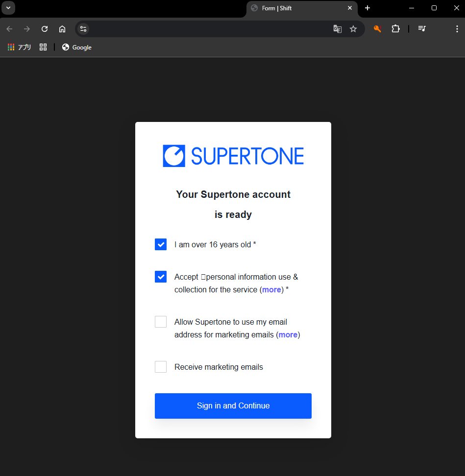Click the Supertone logo
Screen dimensions: 465x476
(x=233, y=156)
